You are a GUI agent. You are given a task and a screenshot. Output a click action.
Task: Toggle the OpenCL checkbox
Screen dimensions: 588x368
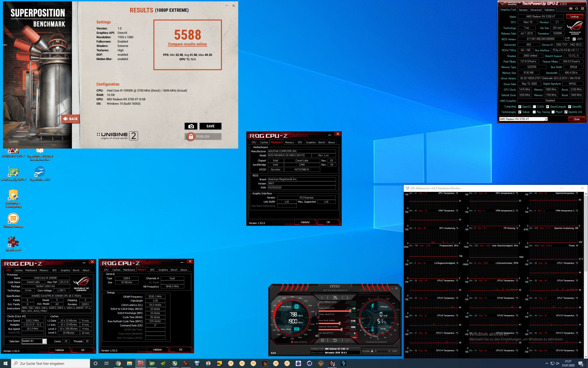click(520, 106)
